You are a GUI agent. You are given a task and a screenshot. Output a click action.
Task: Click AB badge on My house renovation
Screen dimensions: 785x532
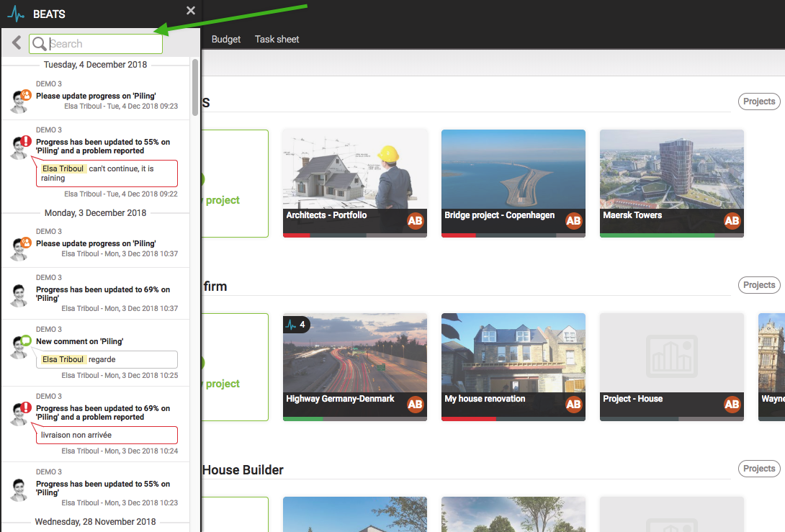(574, 405)
